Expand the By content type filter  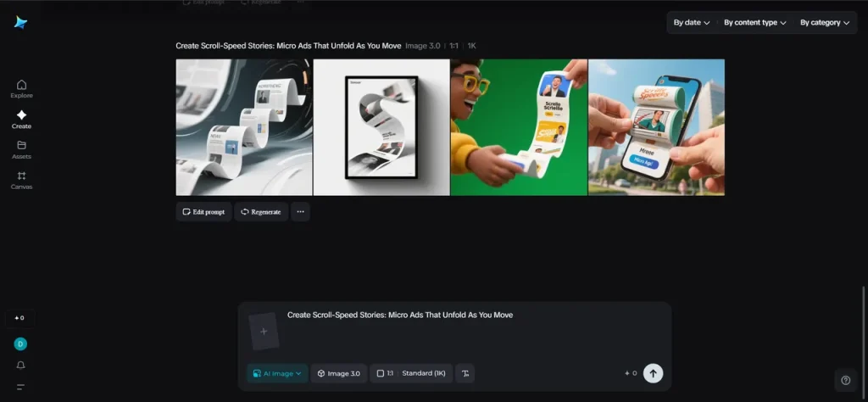(x=754, y=23)
